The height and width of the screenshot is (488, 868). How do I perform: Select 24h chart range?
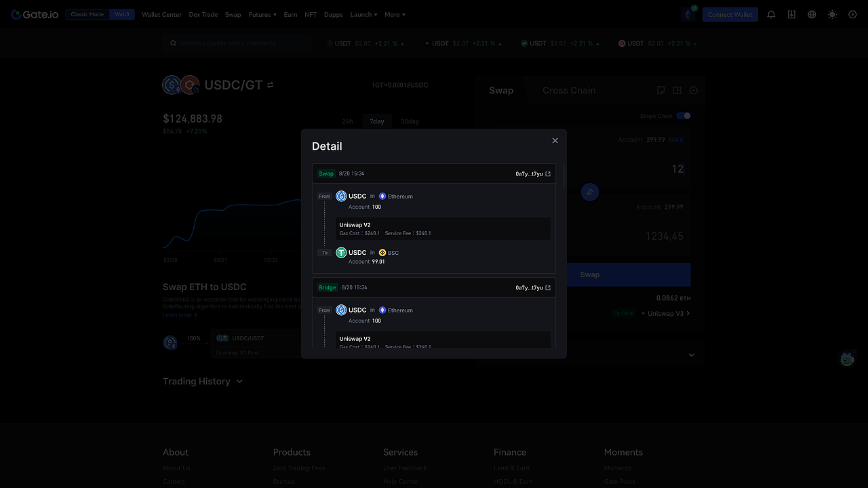[x=347, y=121]
